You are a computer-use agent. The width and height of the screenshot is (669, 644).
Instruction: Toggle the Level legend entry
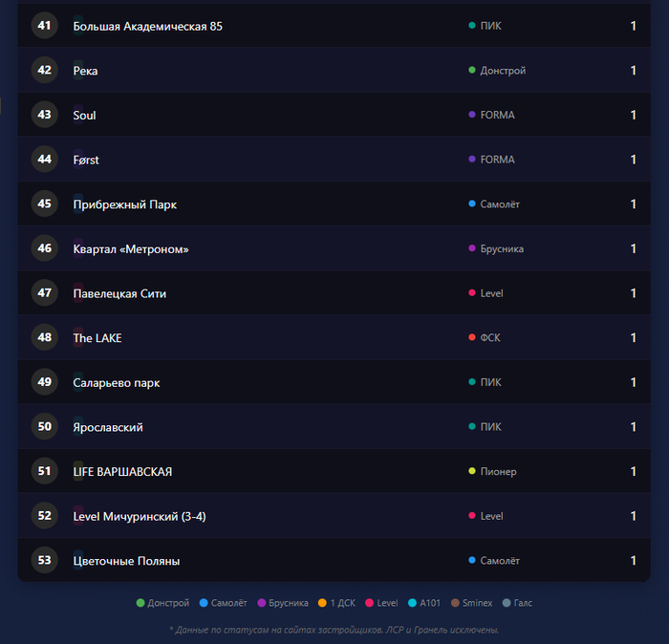(387, 603)
